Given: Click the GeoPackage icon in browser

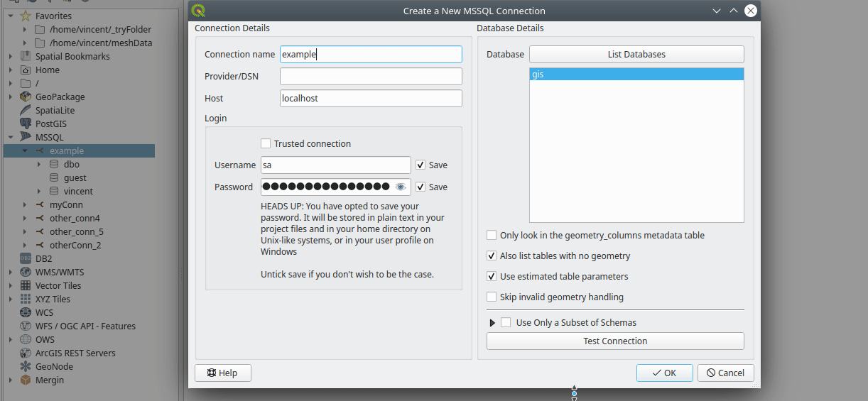Looking at the screenshot, I should pyautogui.click(x=26, y=97).
